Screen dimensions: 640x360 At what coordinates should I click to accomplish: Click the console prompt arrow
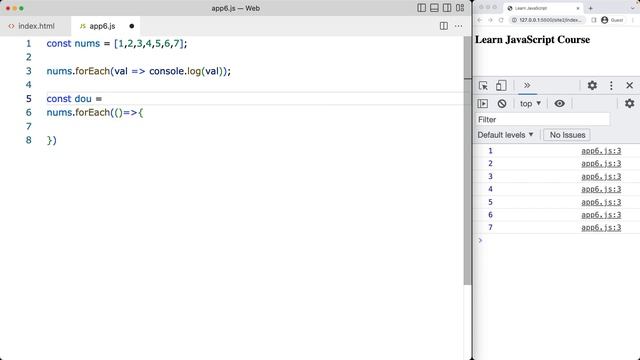pos(480,240)
